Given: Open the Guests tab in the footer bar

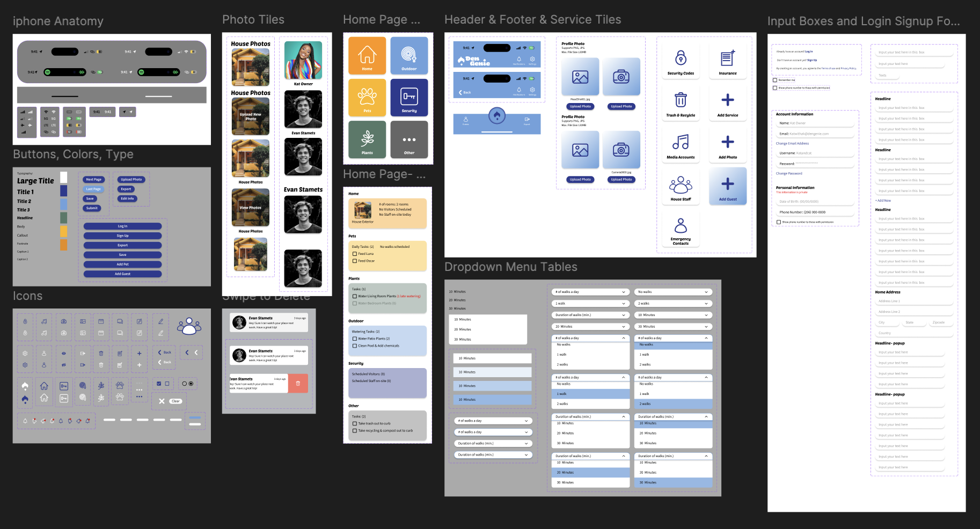Looking at the screenshot, I should click(465, 121).
